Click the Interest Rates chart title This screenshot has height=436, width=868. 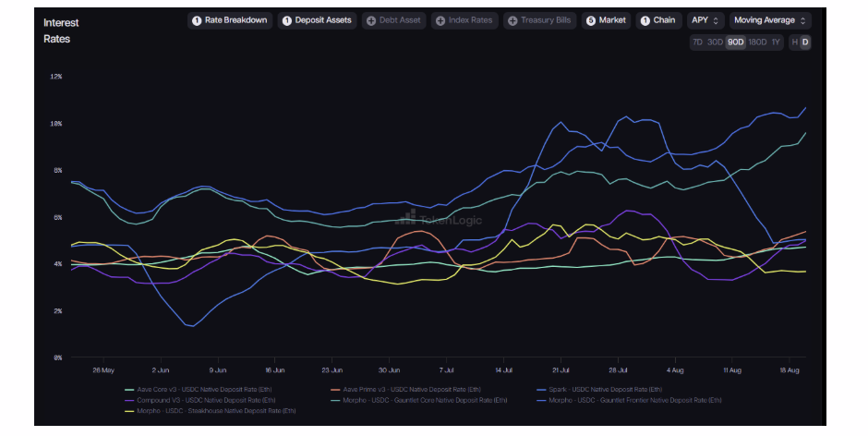click(x=61, y=31)
